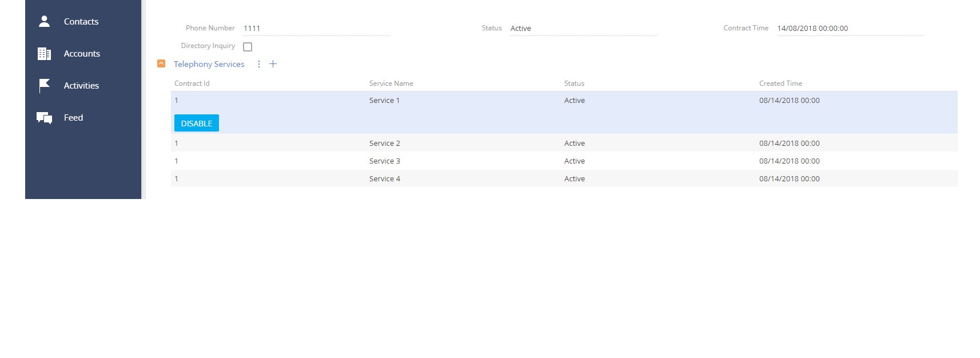The width and height of the screenshot is (980, 358).
Task: Select the Service 4 row
Action: [564, 178]
